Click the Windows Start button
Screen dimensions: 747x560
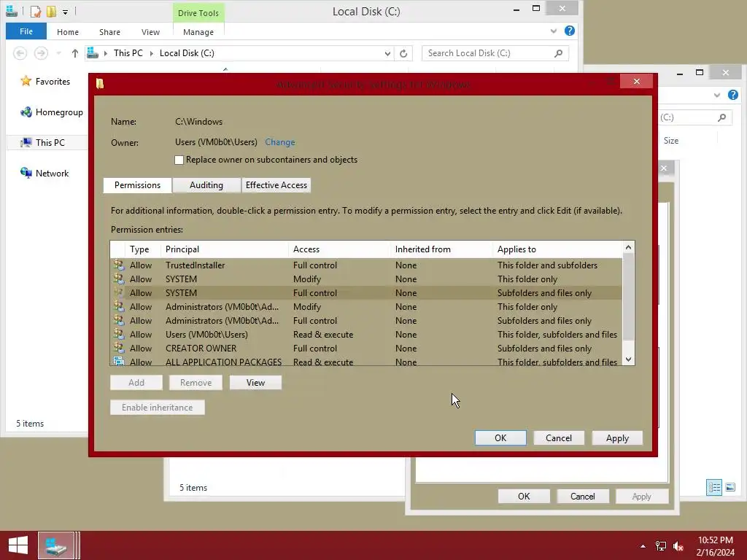pos(18,545)
